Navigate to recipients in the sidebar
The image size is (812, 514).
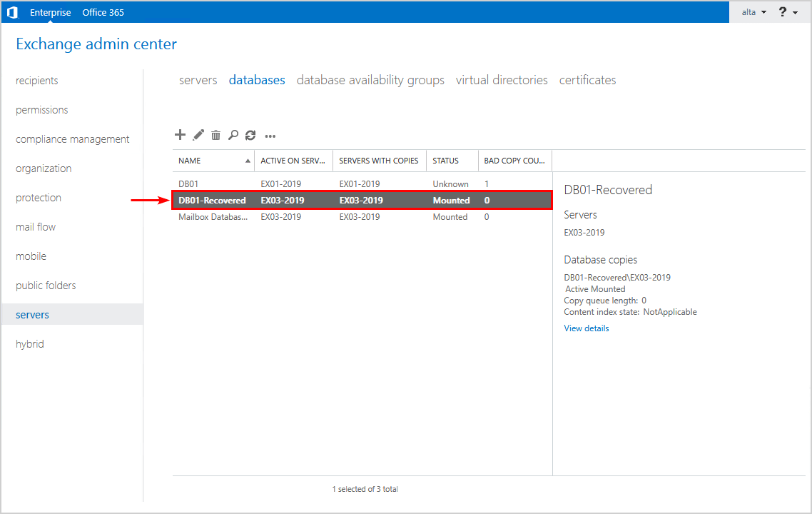point(37,81)
